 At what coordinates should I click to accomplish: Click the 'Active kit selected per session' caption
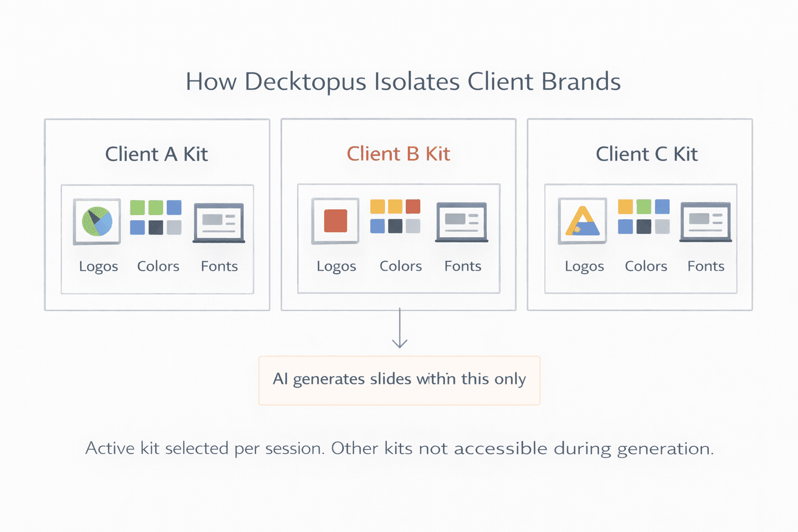point(205,448)
